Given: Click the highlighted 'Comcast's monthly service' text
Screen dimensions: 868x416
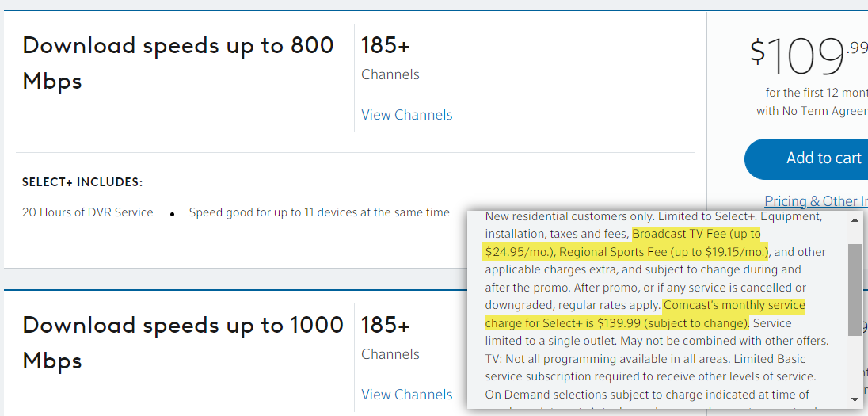Looking at the screenshot, I should tap(734, 305).
